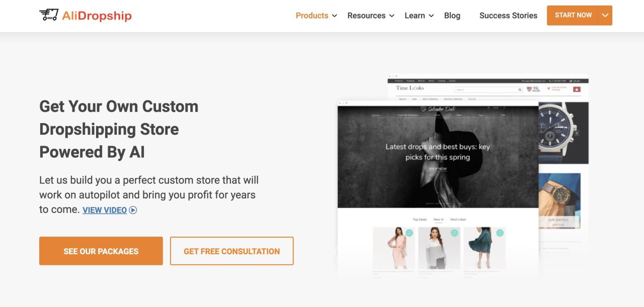Expand the Resources dropdown chevron

coord(392,16)
